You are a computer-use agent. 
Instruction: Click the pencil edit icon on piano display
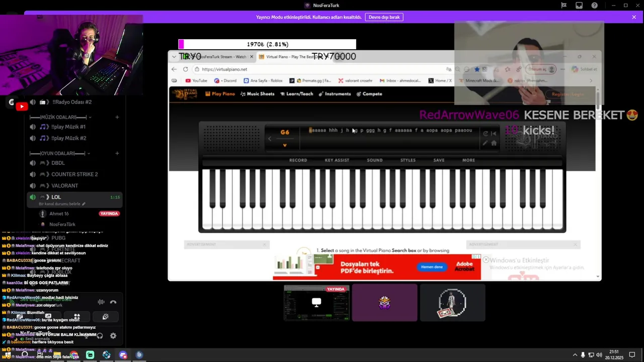click(x=486, y=143)
